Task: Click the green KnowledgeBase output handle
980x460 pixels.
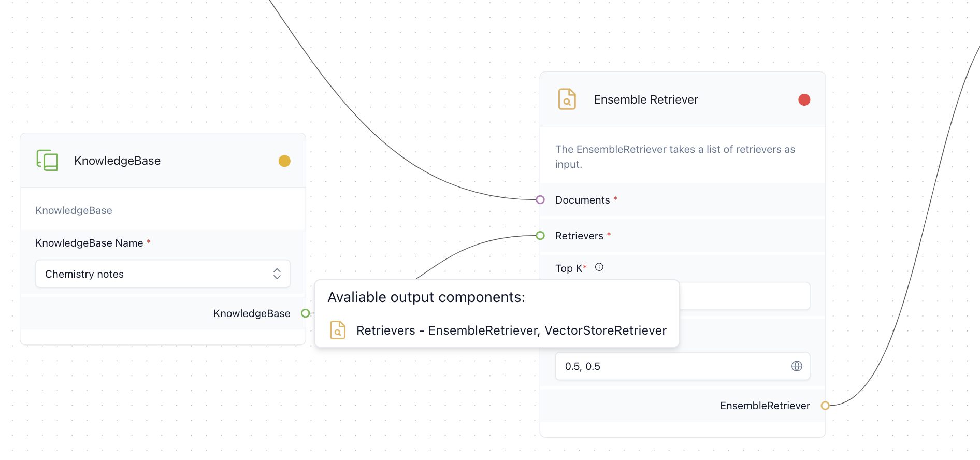Action: pos(306,313)
